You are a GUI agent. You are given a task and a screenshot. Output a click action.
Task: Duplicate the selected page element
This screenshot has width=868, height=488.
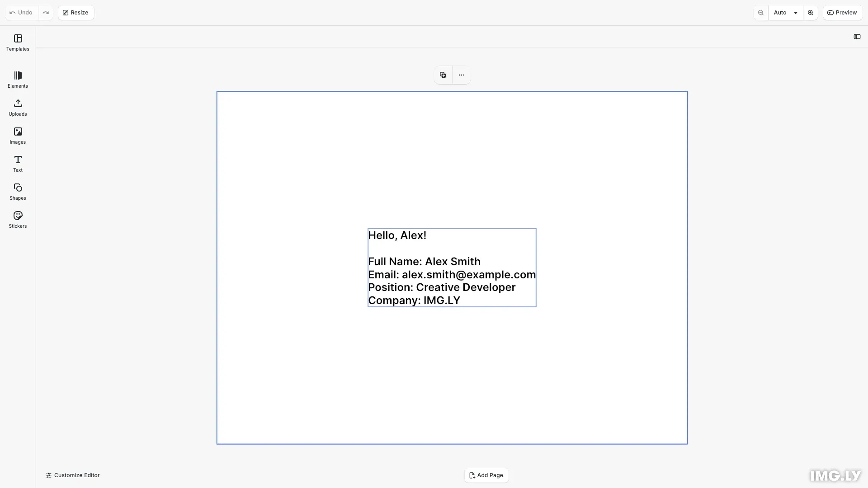click(443, 75)
